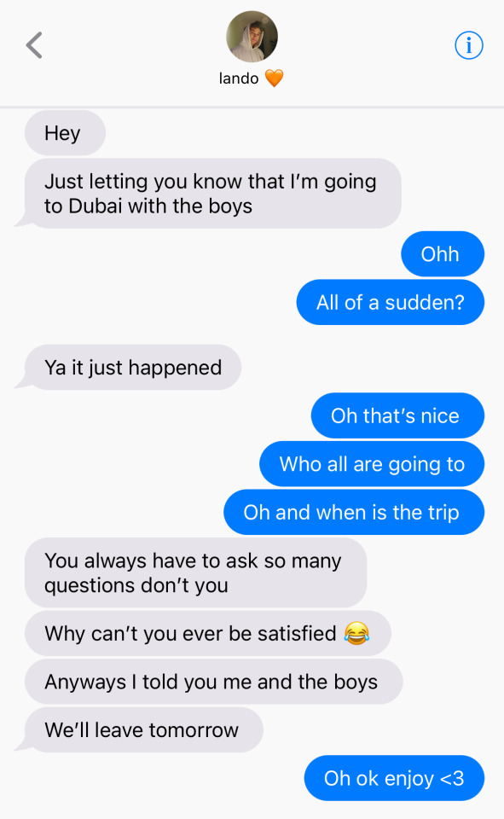
Task: Tap the 'Hey' message bubble
Action: pos(65,133)
